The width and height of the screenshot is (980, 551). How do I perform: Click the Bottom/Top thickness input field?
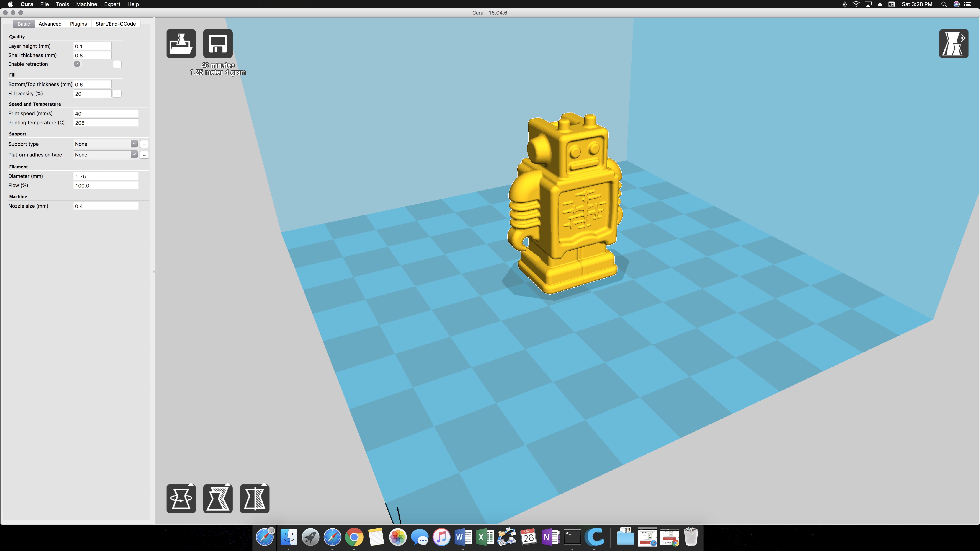coord(92,84)
